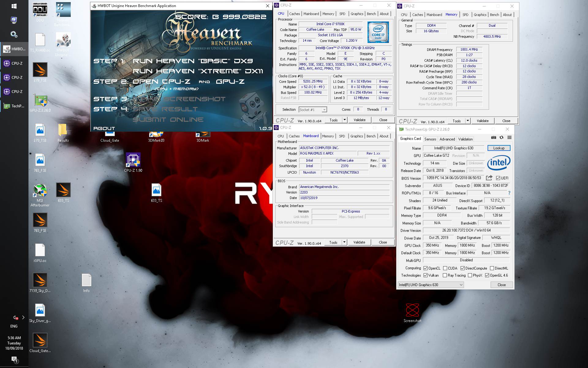Open the DDU installer desktop icon
Viewport: 588px width, 368px height.
[x=40, y=10]
